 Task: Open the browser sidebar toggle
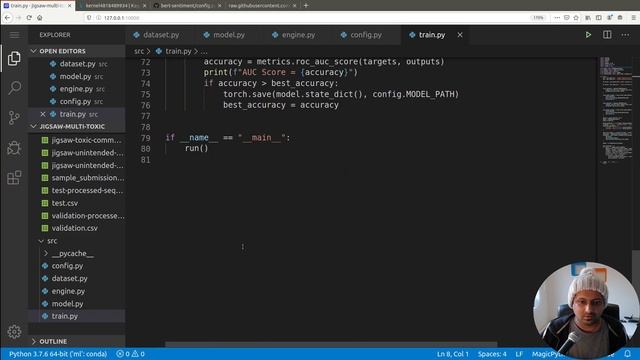click(x=598, y=18)
